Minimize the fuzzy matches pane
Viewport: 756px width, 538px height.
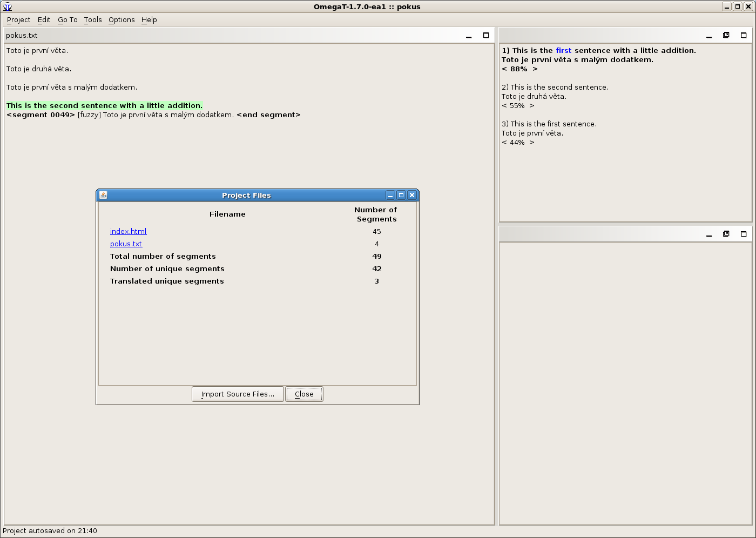(709, 36)
